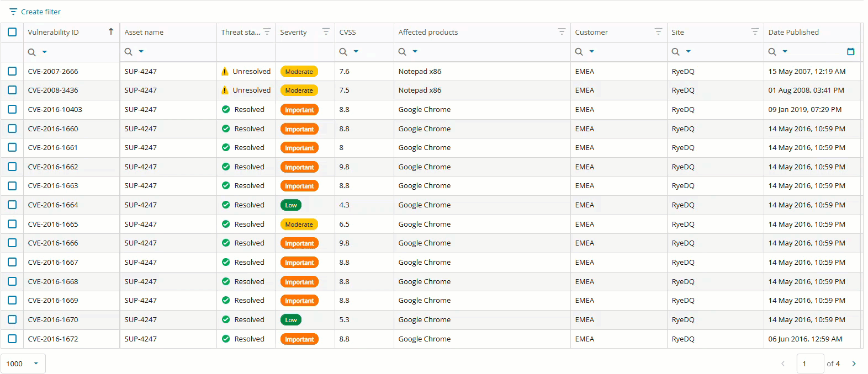Expand search options arrow under Affected products
Screen dimensions: 868x374
pos(415,51)
